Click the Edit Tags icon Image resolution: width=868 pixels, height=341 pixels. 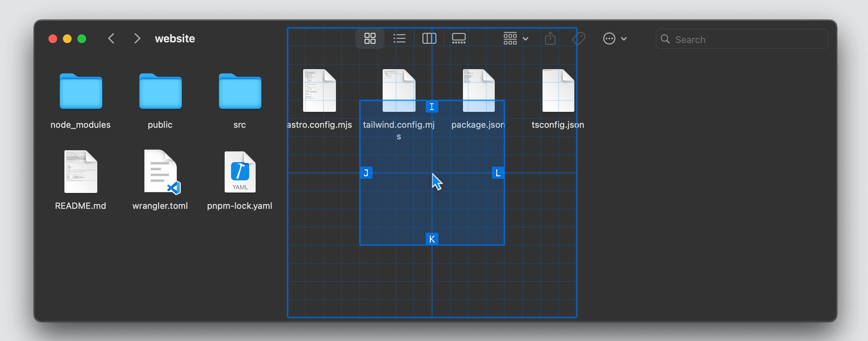[x=579, y=38]
